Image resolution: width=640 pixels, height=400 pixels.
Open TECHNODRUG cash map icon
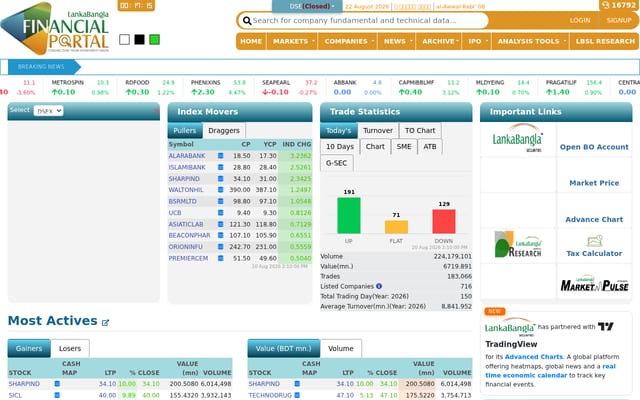pos(297,395)
